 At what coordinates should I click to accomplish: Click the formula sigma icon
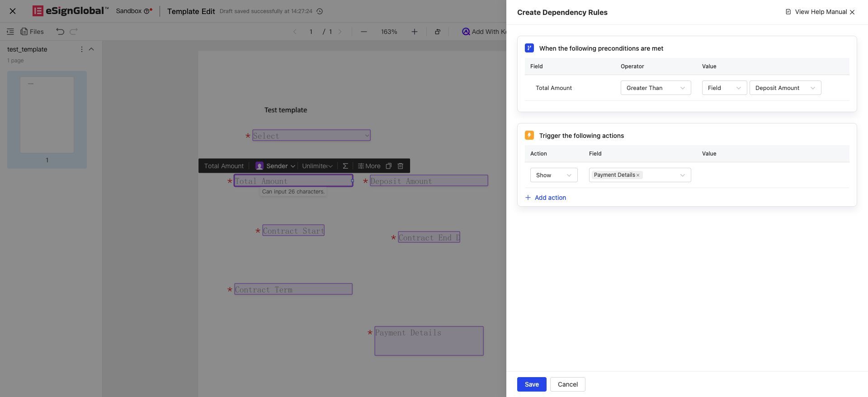pos(345,166)
